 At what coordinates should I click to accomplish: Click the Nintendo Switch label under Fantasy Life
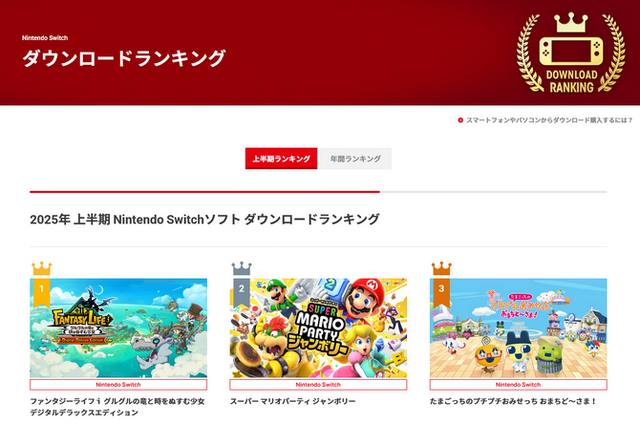click(x=119, y=384)
